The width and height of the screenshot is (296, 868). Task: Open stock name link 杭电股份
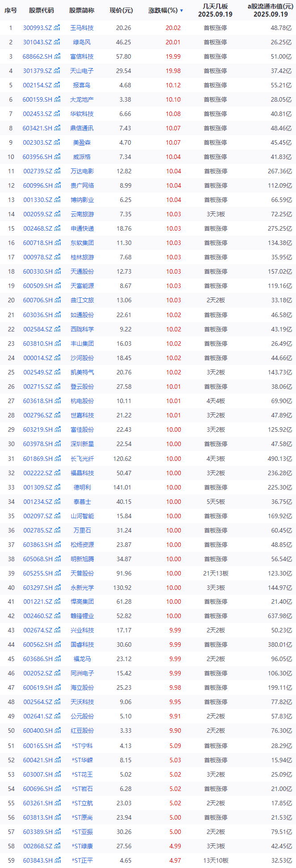(x=82, y=401)
